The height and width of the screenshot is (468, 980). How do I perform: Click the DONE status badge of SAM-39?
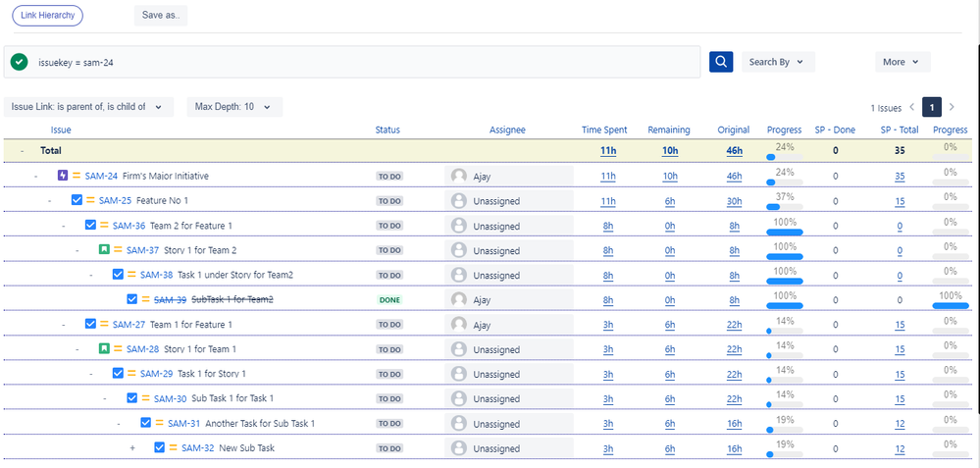[x=389, y=300]
